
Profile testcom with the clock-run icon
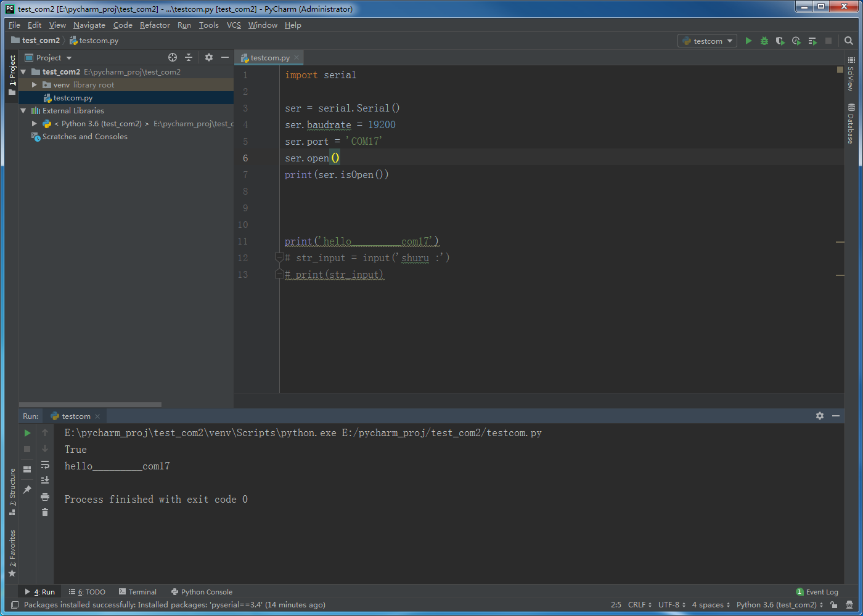pos(796,41)
